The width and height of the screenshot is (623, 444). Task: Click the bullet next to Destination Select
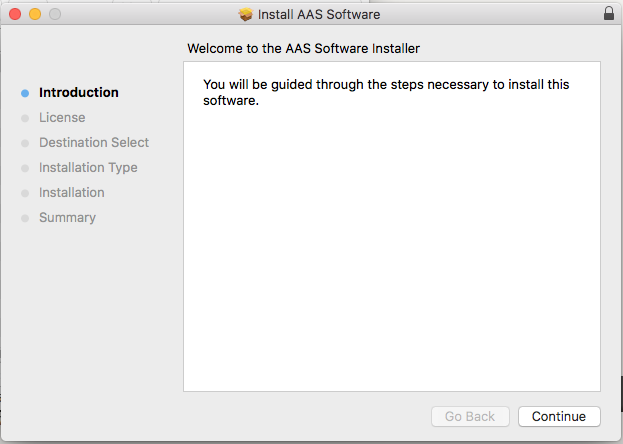click(x=24, y=143)
